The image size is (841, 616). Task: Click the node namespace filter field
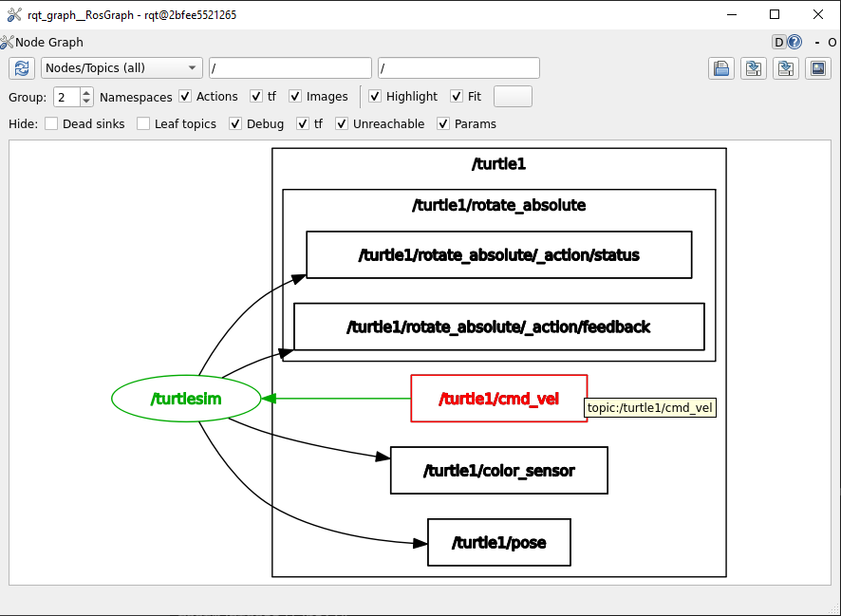[x=290, y=68]
